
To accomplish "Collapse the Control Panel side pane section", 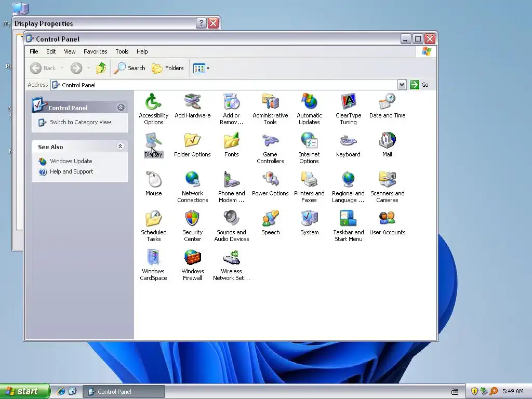I will coord(121,108).
